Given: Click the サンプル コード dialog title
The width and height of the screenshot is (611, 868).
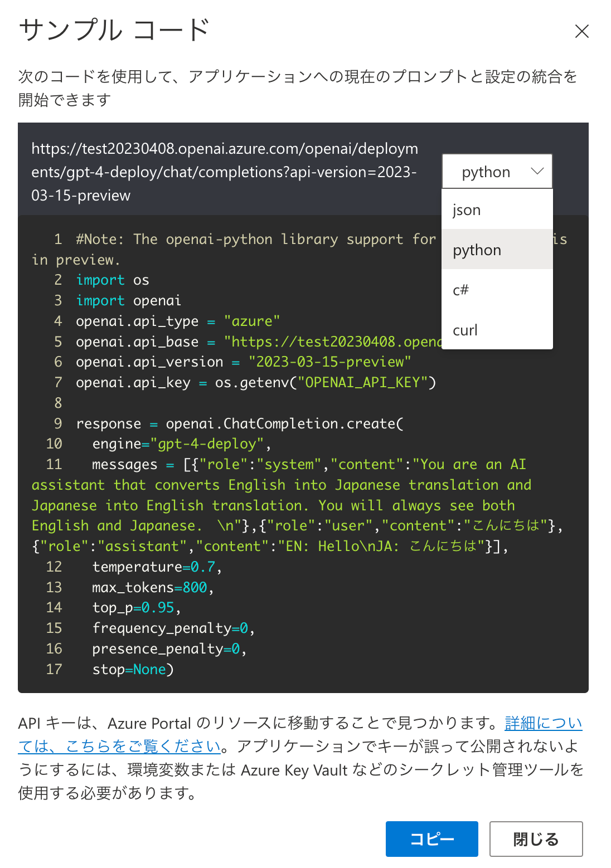Looking at the screenshot, I should 115,30.
